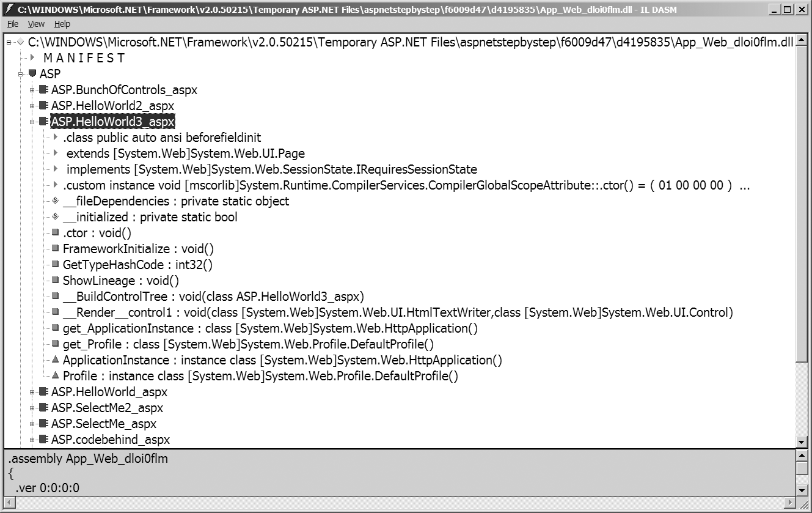This screenshot has width=812, height=513.
Task: Expand the ASP.HelloWorld_aspx class
Action: 32,392
